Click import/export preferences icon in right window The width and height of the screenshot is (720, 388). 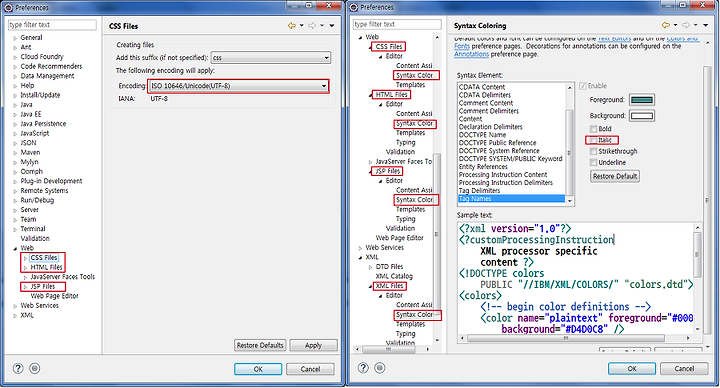tap(379, 368)
